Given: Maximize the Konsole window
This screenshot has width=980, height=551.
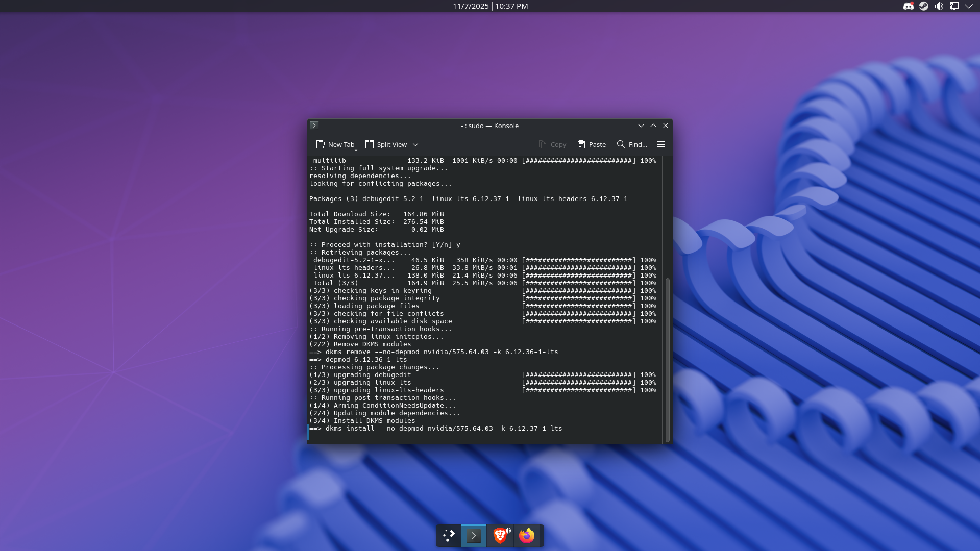Looking at the screenshot, I should (653, 126).
